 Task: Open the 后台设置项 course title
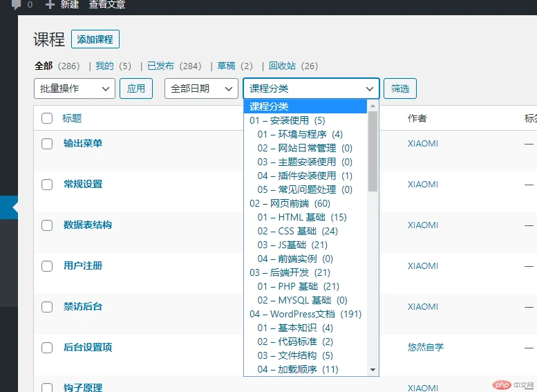coord(88,347)
